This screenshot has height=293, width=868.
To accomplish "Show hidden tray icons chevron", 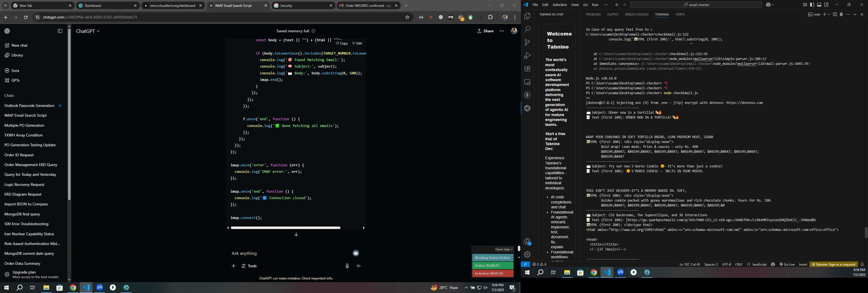I will pyautogui.click(x=466, y=288).
